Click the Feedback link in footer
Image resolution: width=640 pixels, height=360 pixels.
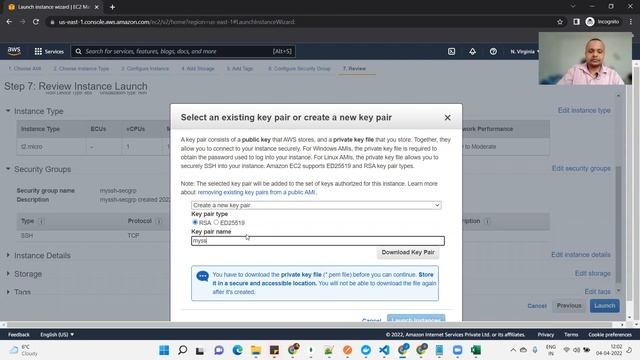(x=19, y=335)
